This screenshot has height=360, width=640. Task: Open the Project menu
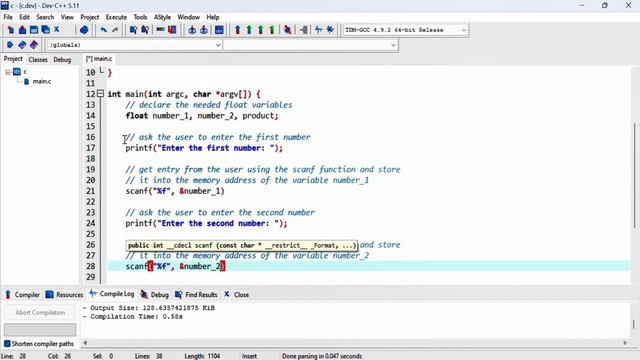point(90,17)
